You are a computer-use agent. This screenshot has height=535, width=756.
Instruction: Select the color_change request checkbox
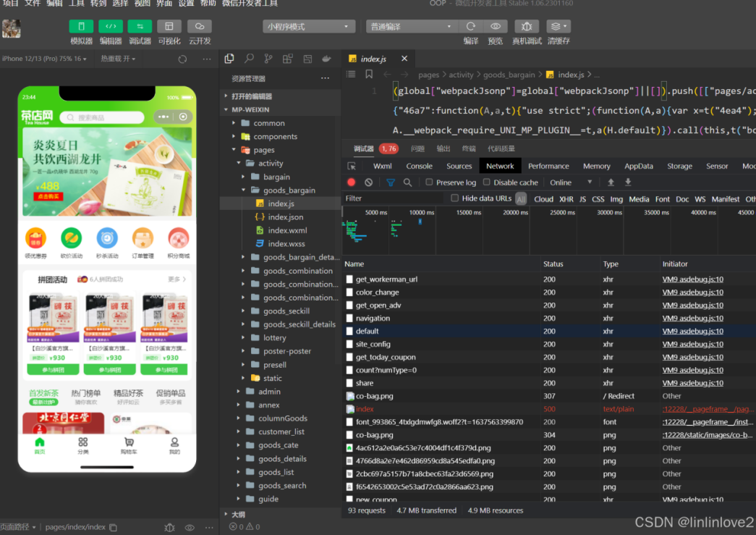tap(349, 292)
